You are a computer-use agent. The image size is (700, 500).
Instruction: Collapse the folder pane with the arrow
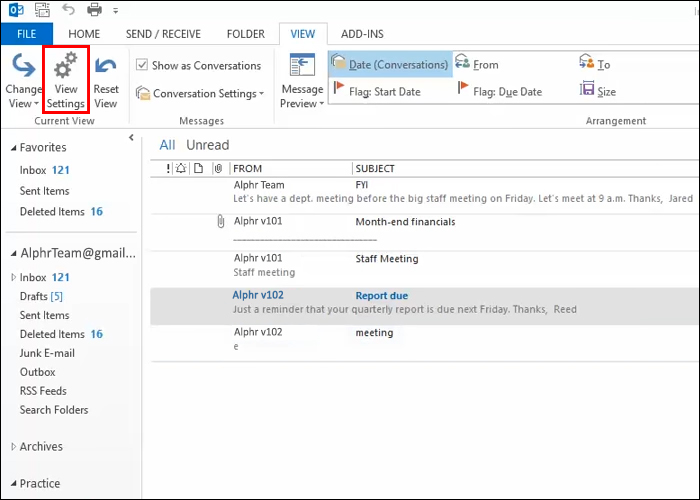132,138
